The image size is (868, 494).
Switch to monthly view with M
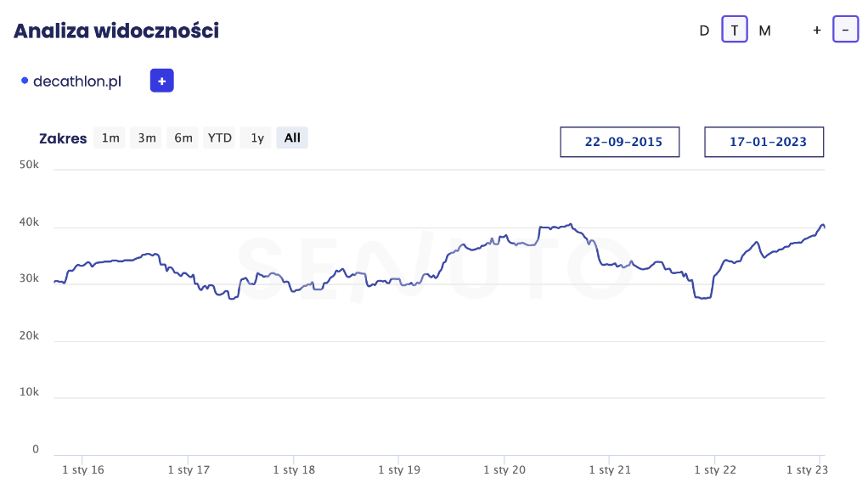pos(764,31)
